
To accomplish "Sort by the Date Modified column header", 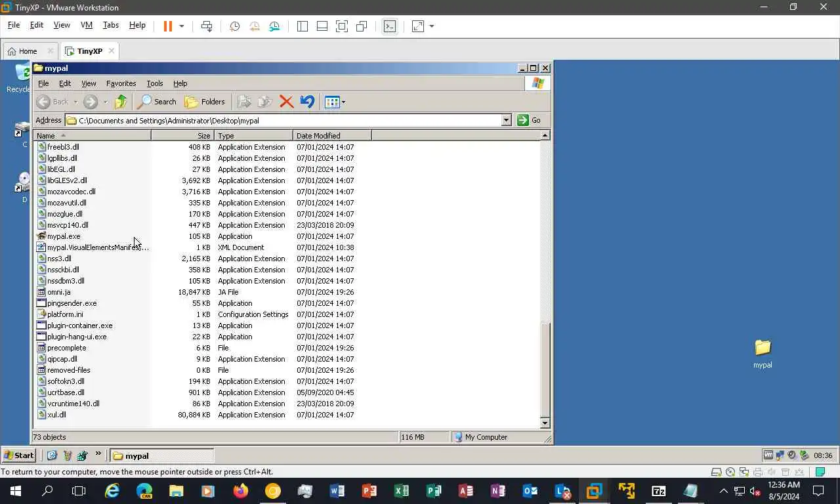I will pos(332,135).
